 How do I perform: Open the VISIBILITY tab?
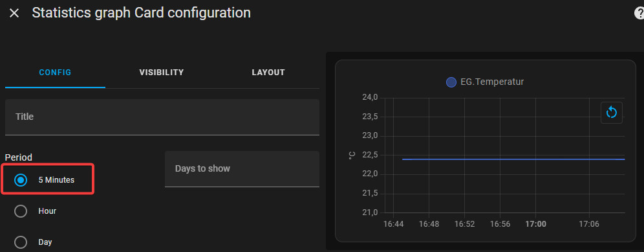(x=162, y=73)
